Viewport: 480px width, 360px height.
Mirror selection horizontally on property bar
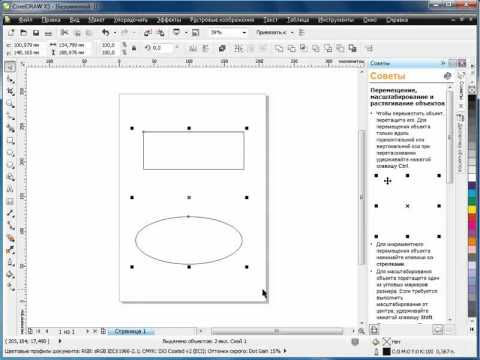[193, 48]
